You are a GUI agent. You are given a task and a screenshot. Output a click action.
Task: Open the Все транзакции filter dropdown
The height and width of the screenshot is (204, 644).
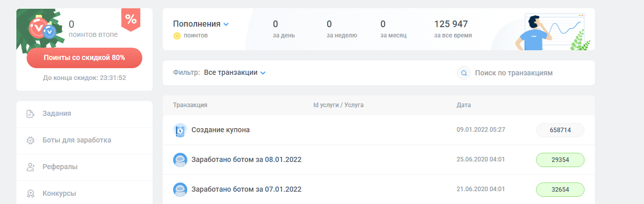(235, 73)
